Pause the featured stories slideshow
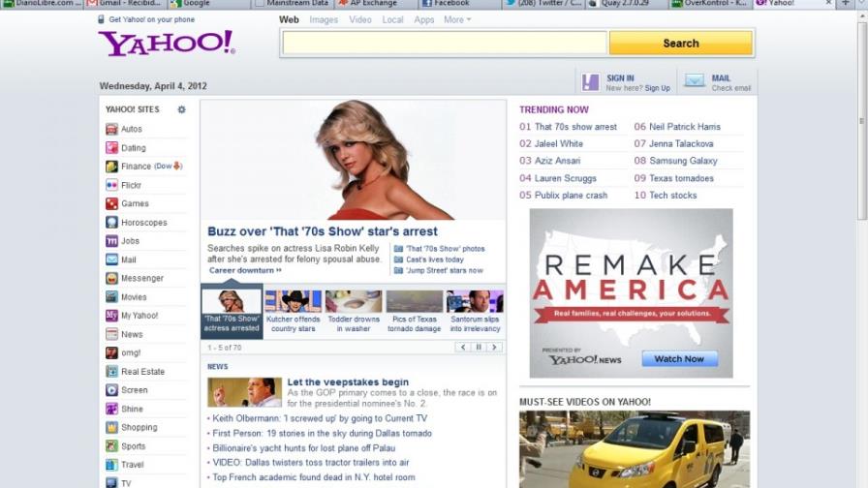Viewport: 868px width, 488px height. [x=479, y=348]
